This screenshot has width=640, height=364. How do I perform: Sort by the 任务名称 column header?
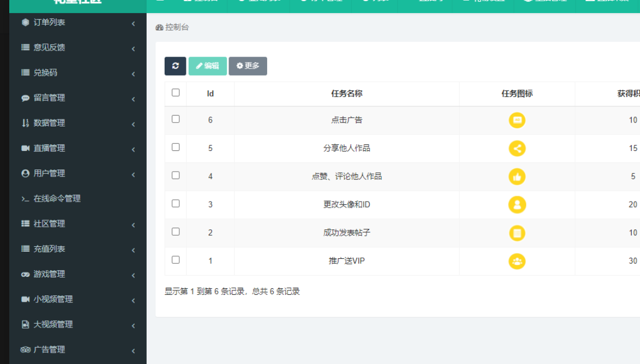coord(346,94)
